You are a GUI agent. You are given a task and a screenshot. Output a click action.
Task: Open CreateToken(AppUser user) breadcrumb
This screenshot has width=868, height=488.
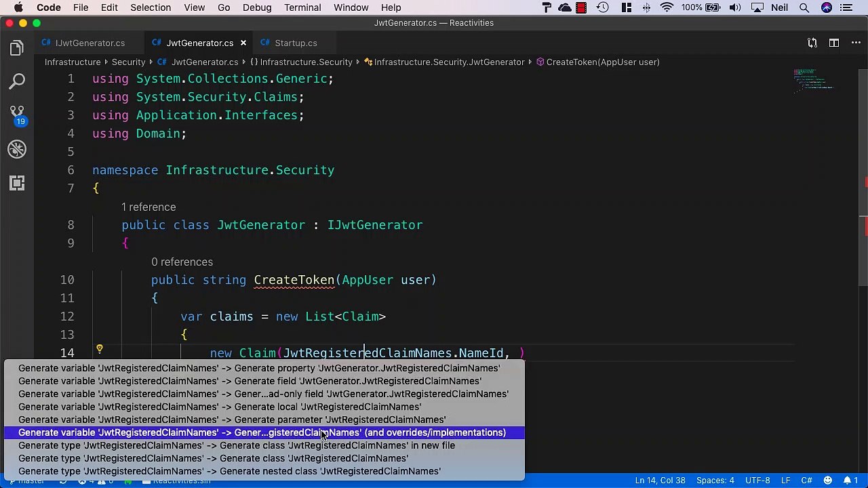tap(598, 62)
